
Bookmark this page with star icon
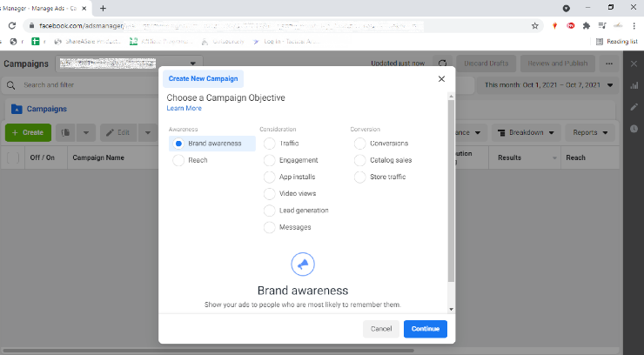[534, 26]
